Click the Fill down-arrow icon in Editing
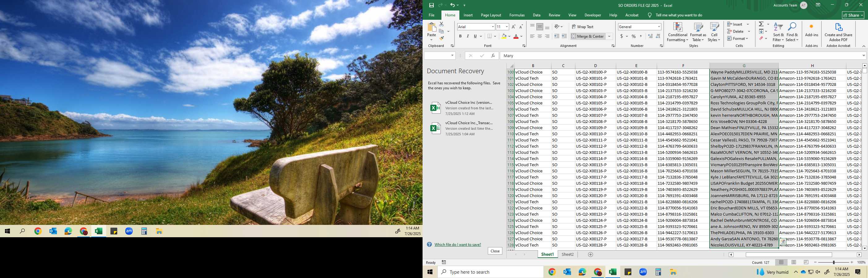The height and width of the screenshot is (278, 868). (761, 31)
